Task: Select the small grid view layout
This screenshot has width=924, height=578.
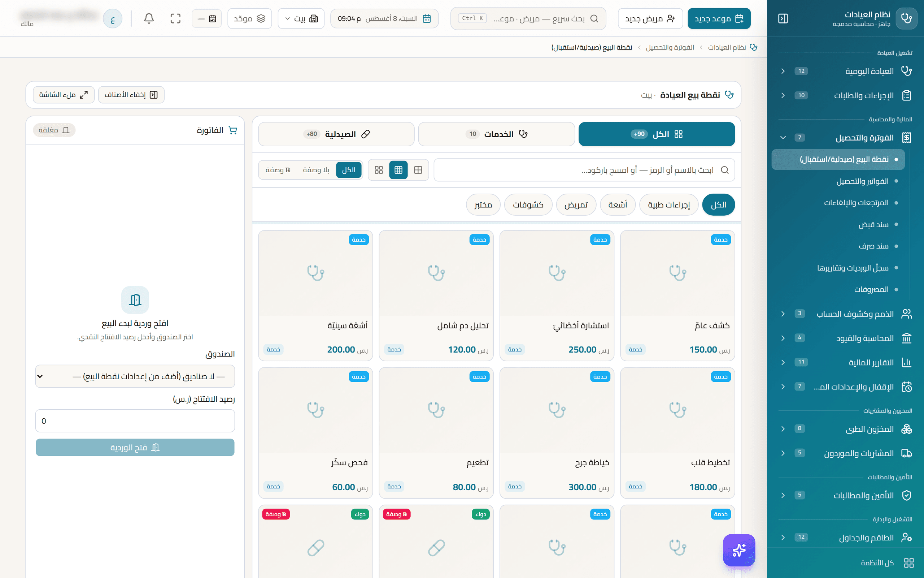Action: tap(418, 170)
